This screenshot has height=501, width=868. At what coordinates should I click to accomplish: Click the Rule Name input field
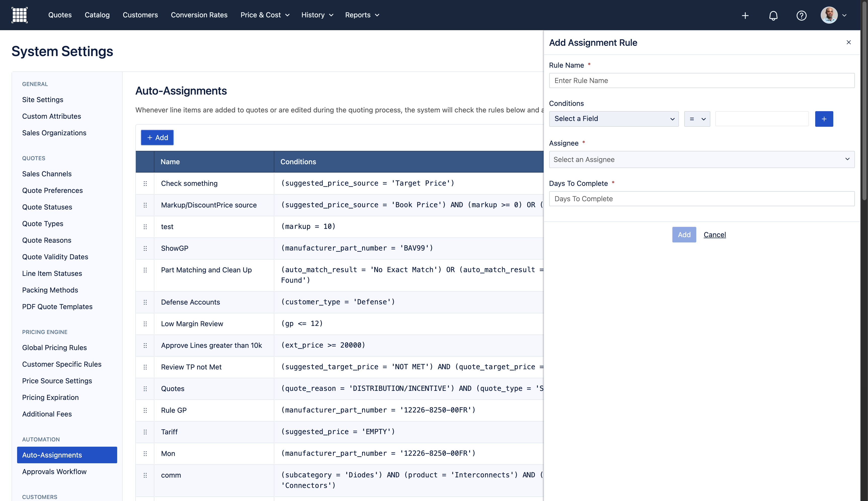(x=702, y=80)
